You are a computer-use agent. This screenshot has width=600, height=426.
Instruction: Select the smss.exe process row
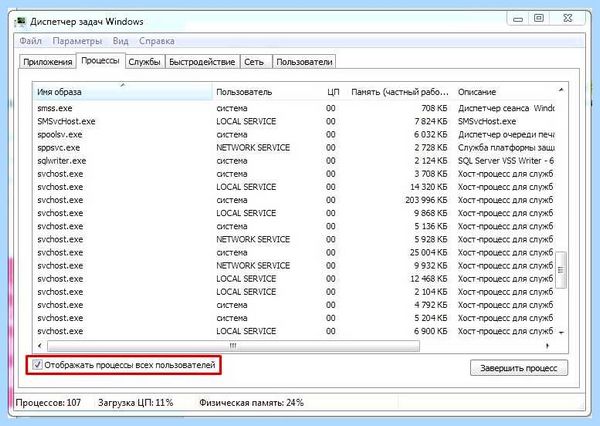tap(295, 108)
